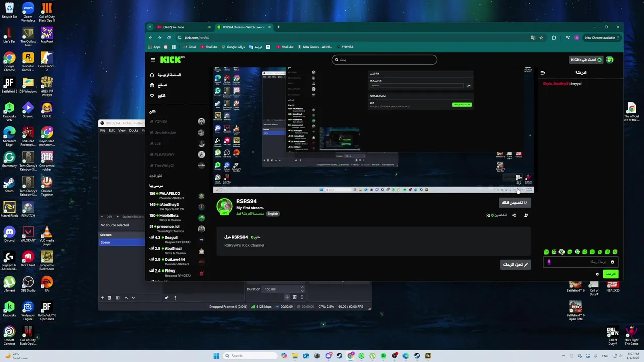Image resolution: width=644 pixels, height=362 pixels.
Task: Open the Docks menu in OBS
Action: (134, 130)
